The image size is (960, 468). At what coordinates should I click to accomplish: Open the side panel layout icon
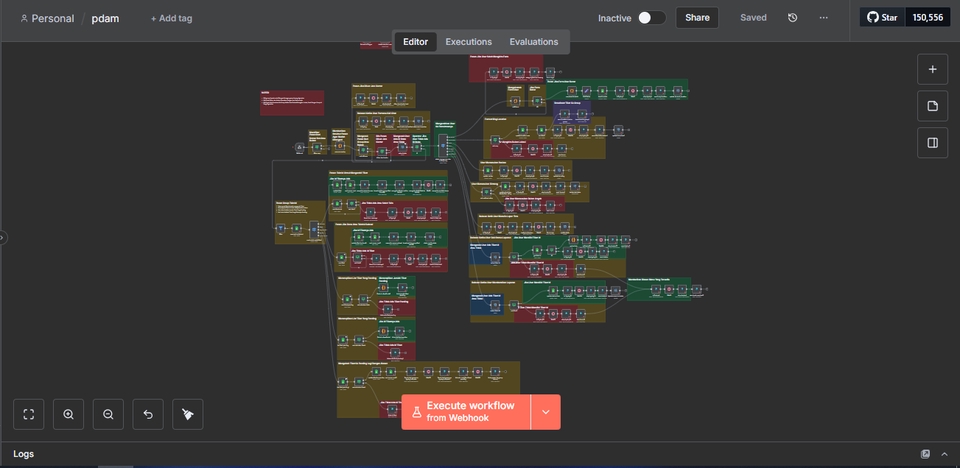point(932,143)
